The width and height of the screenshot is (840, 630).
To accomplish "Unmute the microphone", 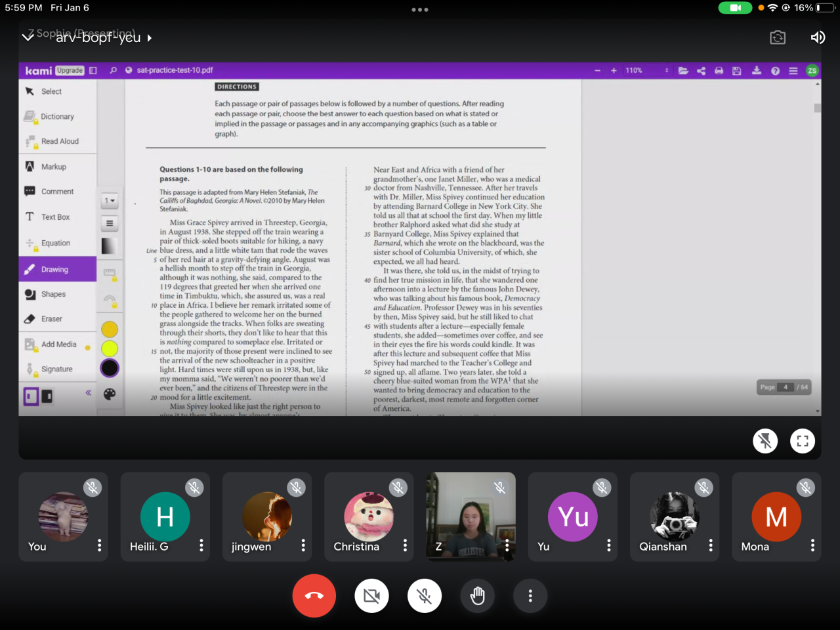I will 425,596.
